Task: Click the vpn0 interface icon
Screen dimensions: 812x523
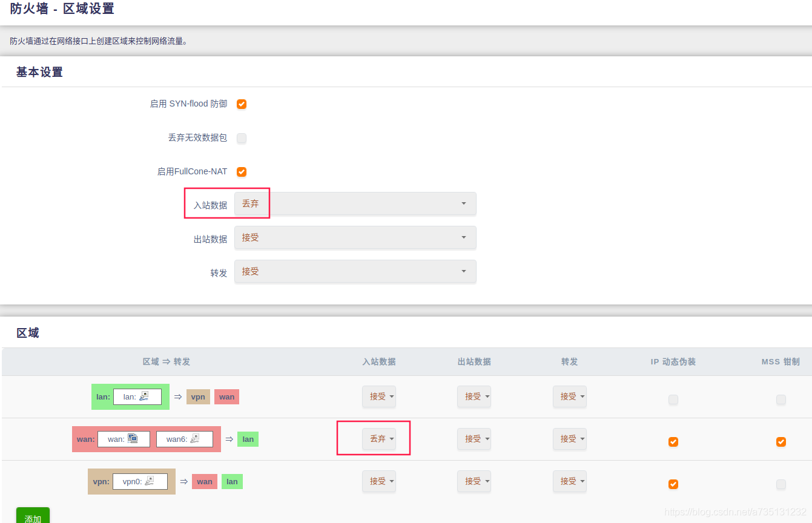Action: [150, 481]
